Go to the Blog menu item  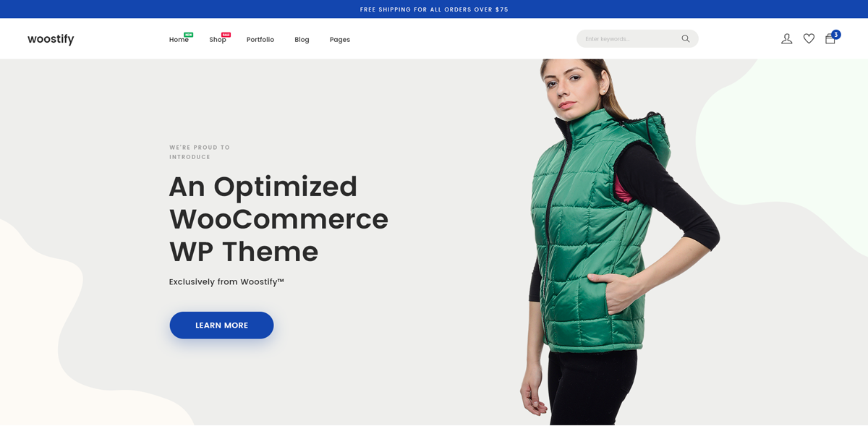[x=302, y=40]
